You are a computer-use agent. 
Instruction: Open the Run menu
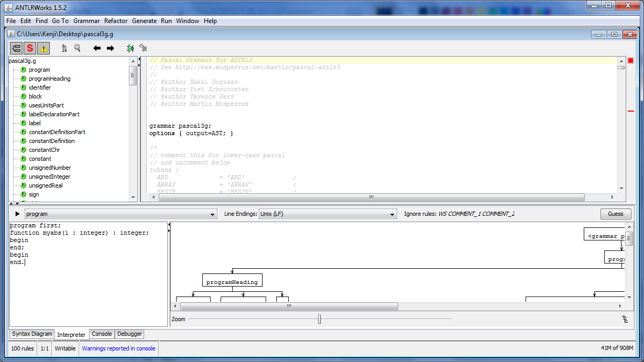tap(166, 21)
